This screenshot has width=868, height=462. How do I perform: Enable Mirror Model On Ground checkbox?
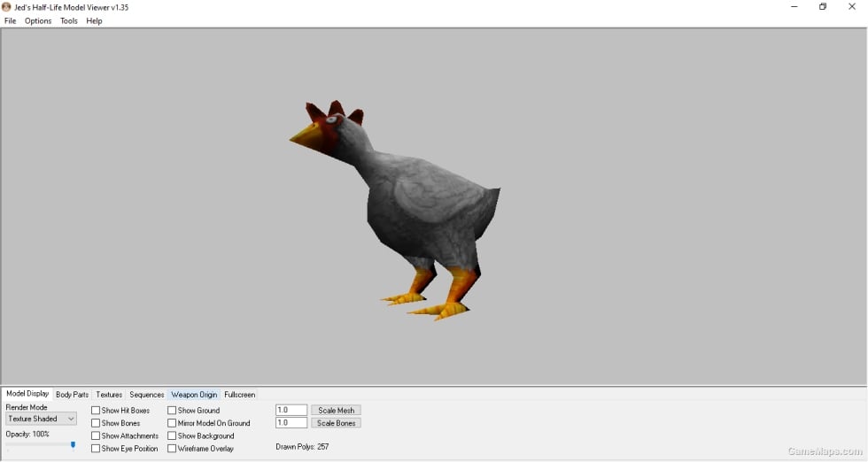(x=172, y=423)
